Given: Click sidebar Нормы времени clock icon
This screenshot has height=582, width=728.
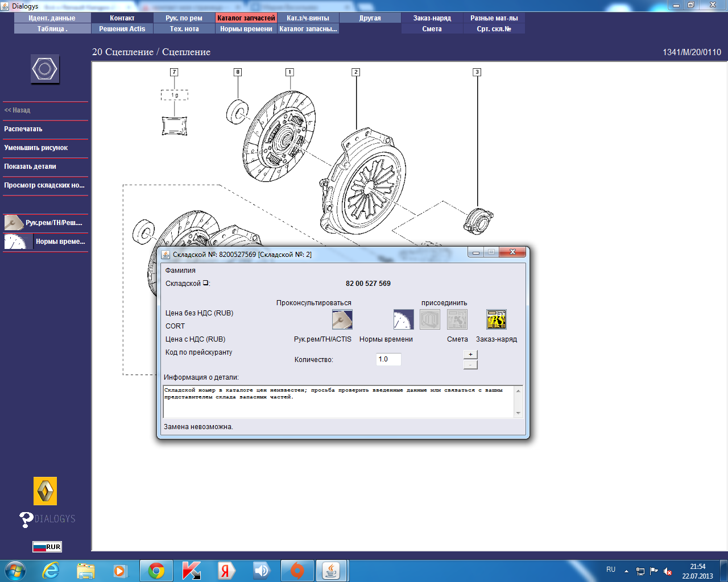Looking at the screenshot, I should (19, 242).
